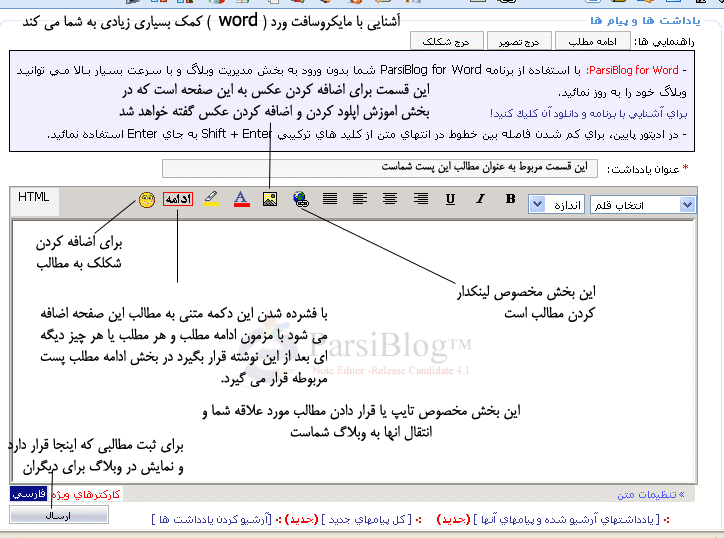
Task: Follow the براي آشنايي با برنامه download link
Action: coord(589,113)
